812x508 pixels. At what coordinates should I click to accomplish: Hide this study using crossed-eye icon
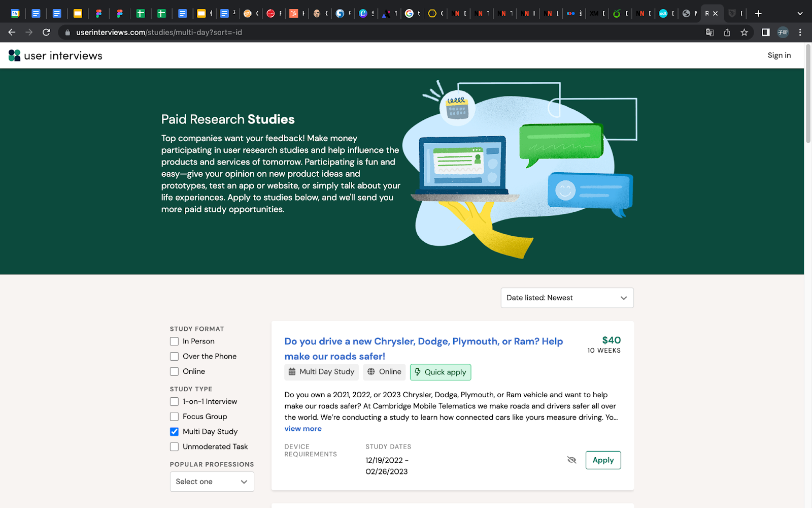click(571, 460)
